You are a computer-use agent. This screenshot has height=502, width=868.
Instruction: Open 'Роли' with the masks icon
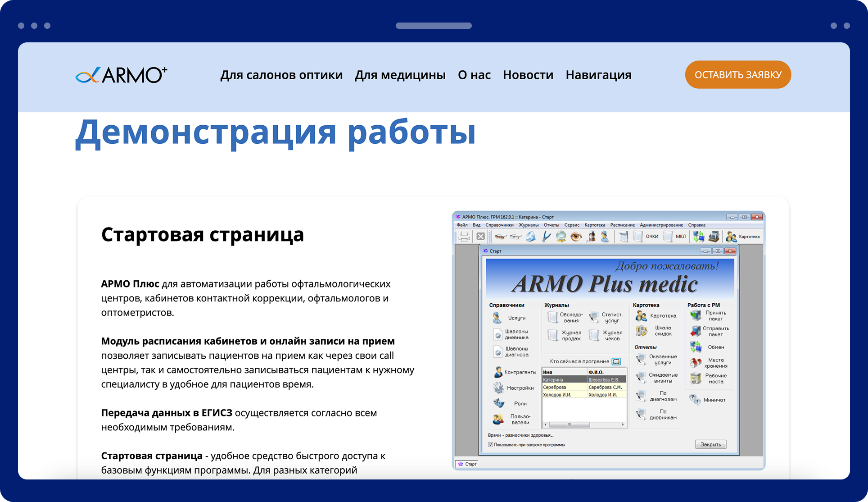[510, 403]
